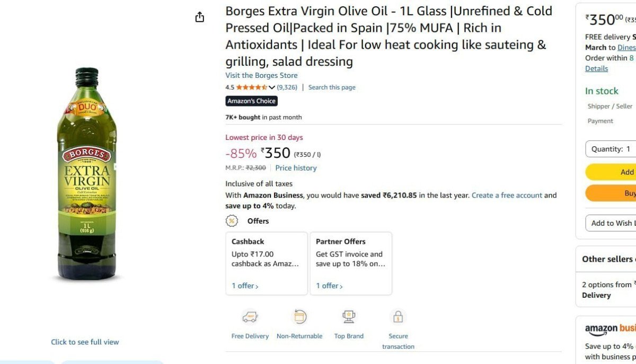The image size is (636, 364).
Task: Open the Price history link
Action: [x=296, y=168]
